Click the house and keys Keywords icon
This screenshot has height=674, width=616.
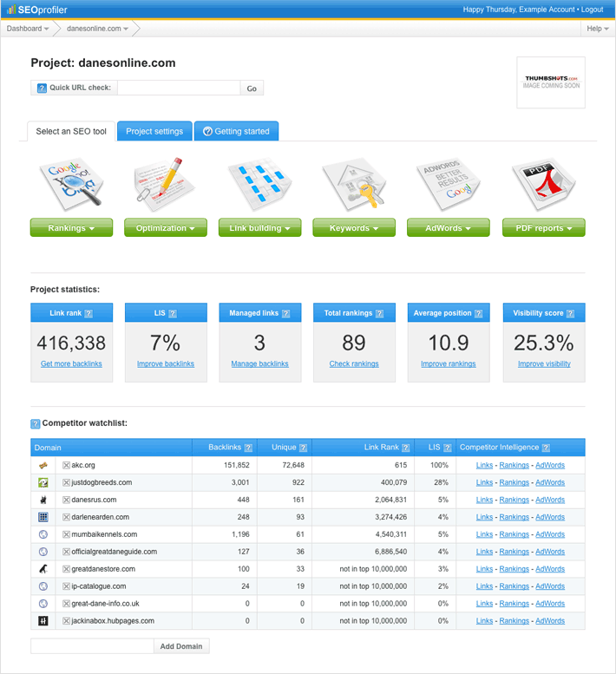354,184
